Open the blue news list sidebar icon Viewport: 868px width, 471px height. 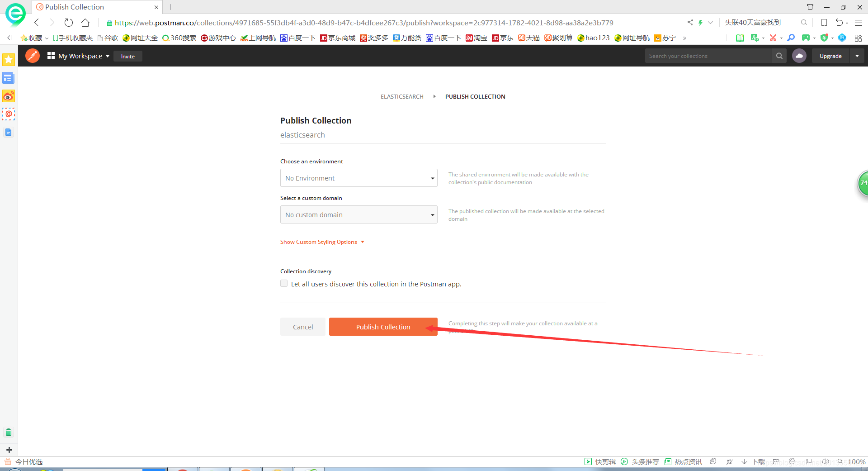(9, 78)
